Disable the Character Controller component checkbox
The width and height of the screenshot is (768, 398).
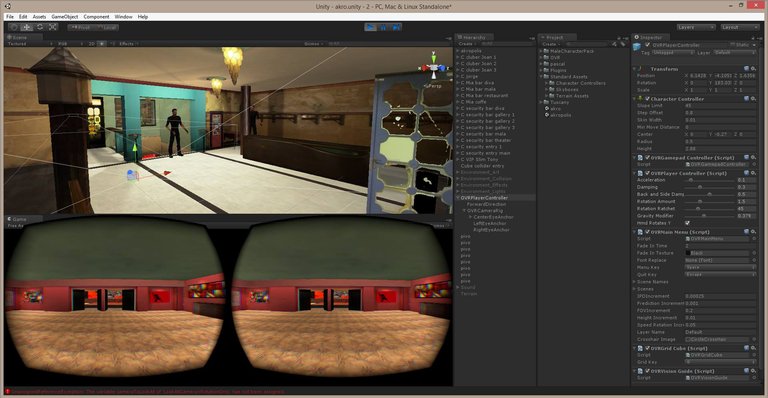[x=647, y=99]
